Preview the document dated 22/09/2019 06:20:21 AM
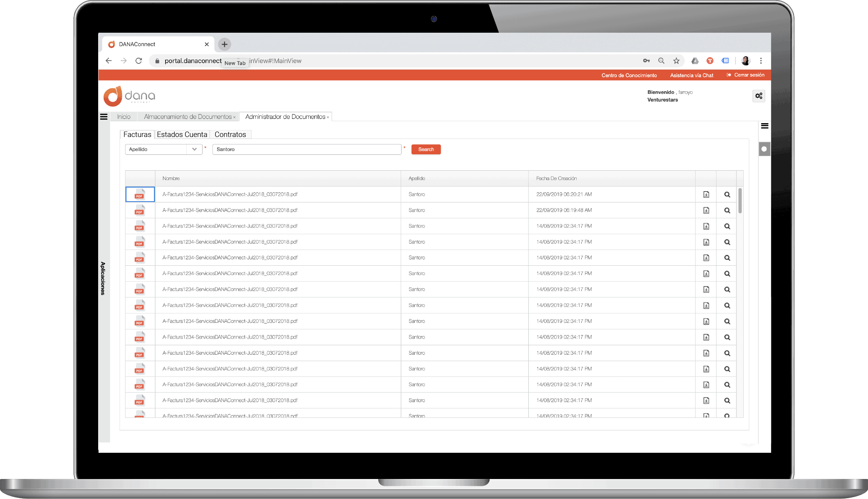The width and height of the screenshot is (868, 499). [727, 194]
